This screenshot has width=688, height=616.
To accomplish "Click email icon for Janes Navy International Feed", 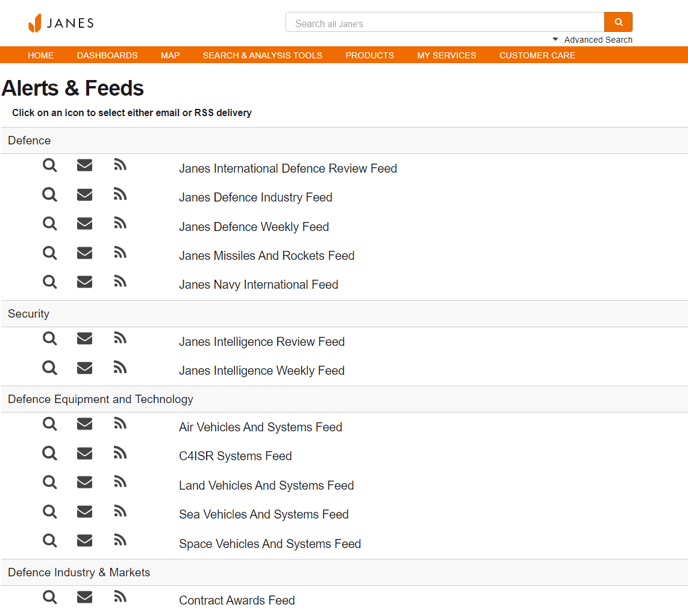I will [x=85, y=282].
